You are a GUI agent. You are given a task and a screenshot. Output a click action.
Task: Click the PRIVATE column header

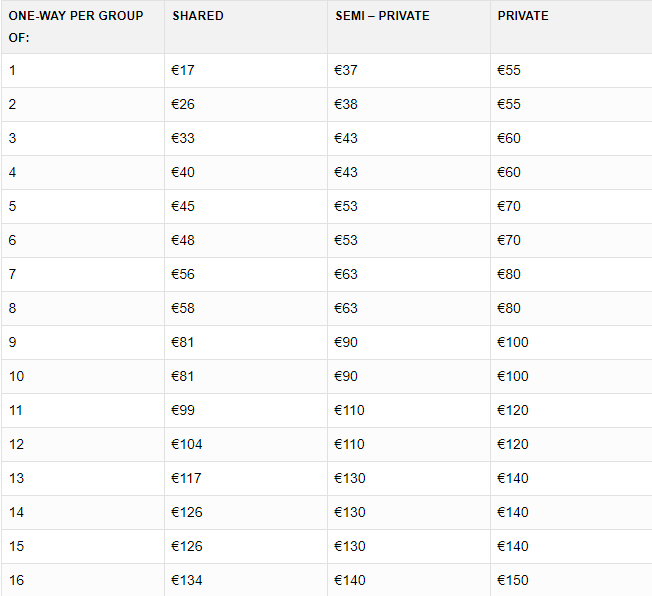pyautogui.click(x=523, y=16)
